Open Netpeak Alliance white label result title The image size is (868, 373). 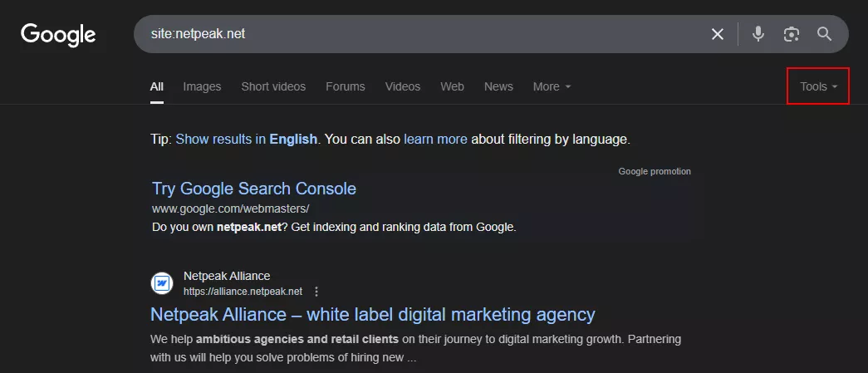[x=373, y=314]
